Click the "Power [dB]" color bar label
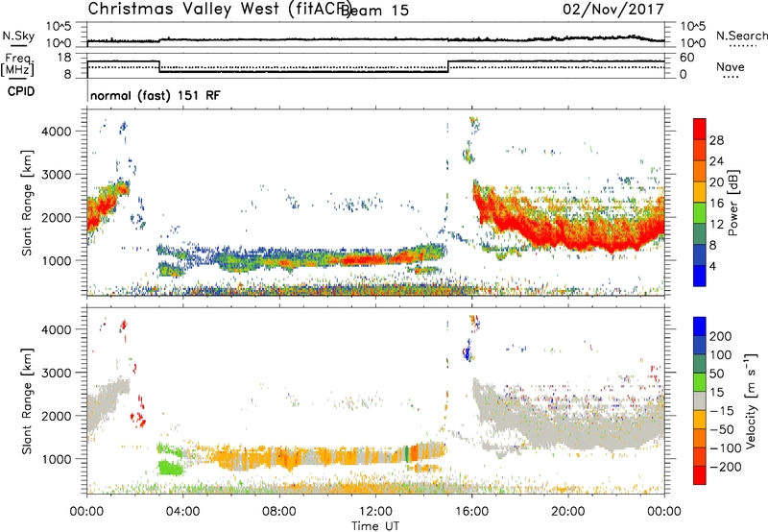768x532 pixels. [732, 203]
